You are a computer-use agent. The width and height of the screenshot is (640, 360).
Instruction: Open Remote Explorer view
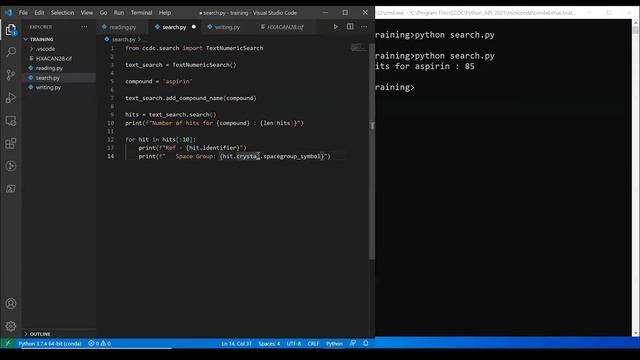11,121
